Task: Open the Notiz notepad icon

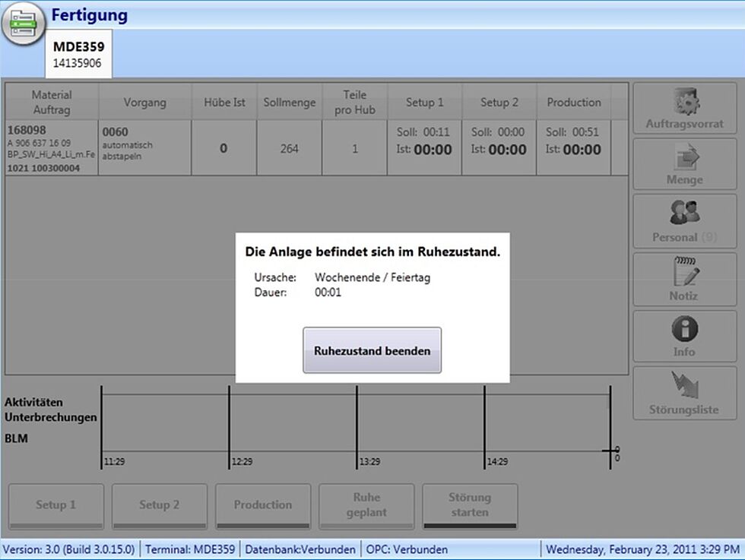Action: point(684,271)
